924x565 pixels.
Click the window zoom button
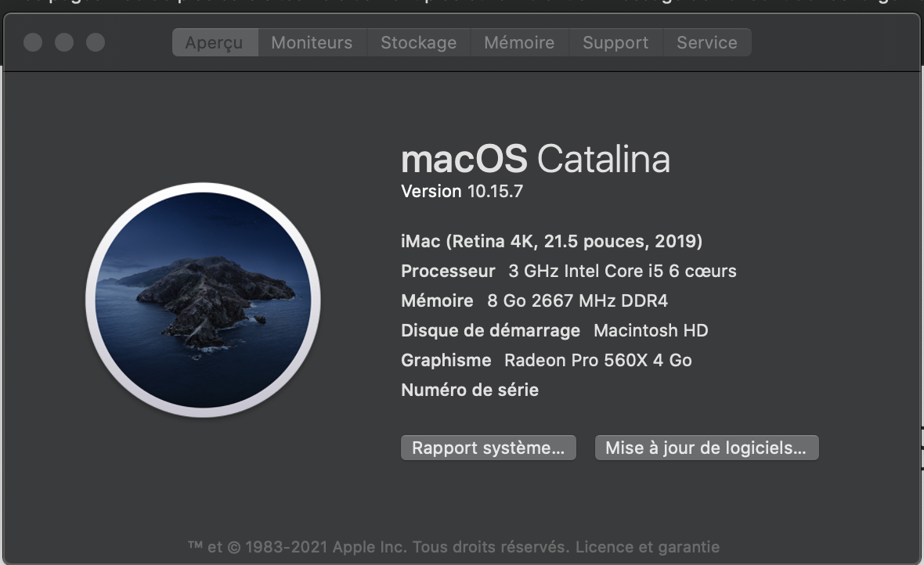[96, 42]
